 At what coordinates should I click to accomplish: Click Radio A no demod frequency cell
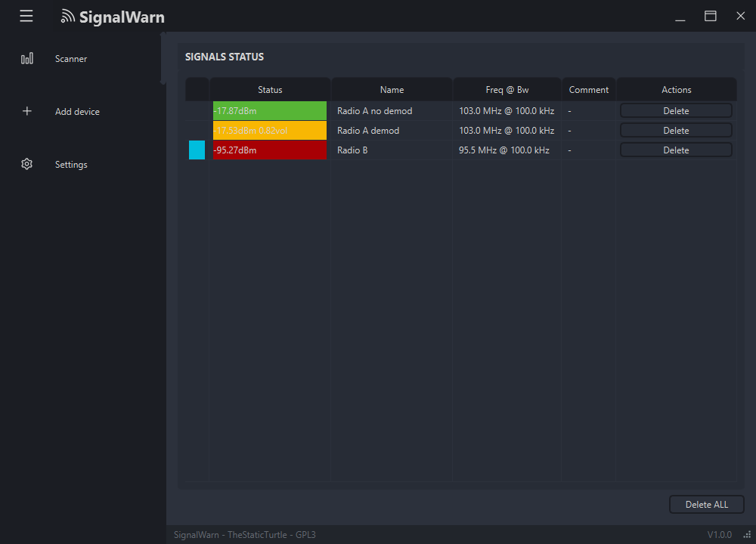pyautogui.click(x=507, y=111)
